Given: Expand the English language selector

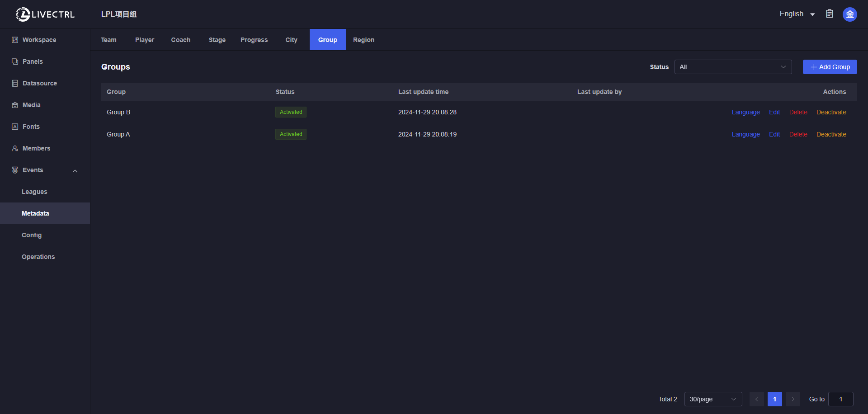Looking at the screenshot, I should 797,14.
